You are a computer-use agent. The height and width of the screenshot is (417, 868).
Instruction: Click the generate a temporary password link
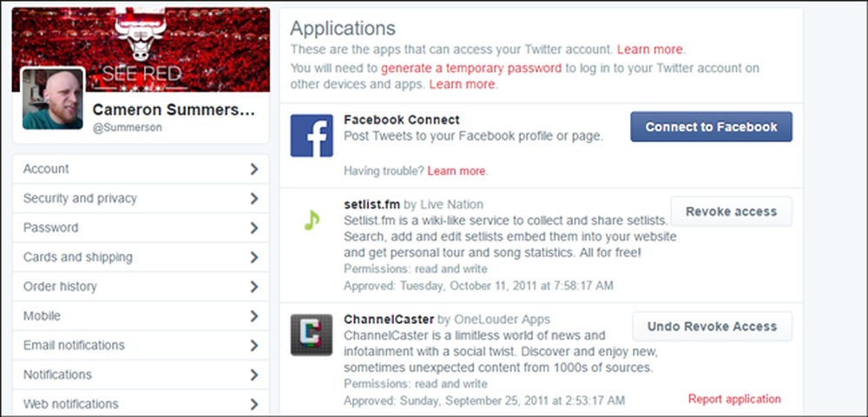[471, 68]
